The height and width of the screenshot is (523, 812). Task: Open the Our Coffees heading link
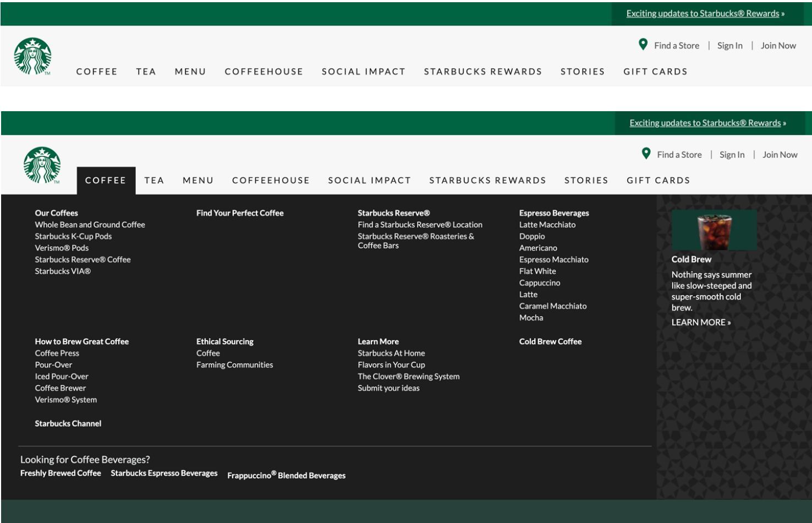[x=57, y=213]
